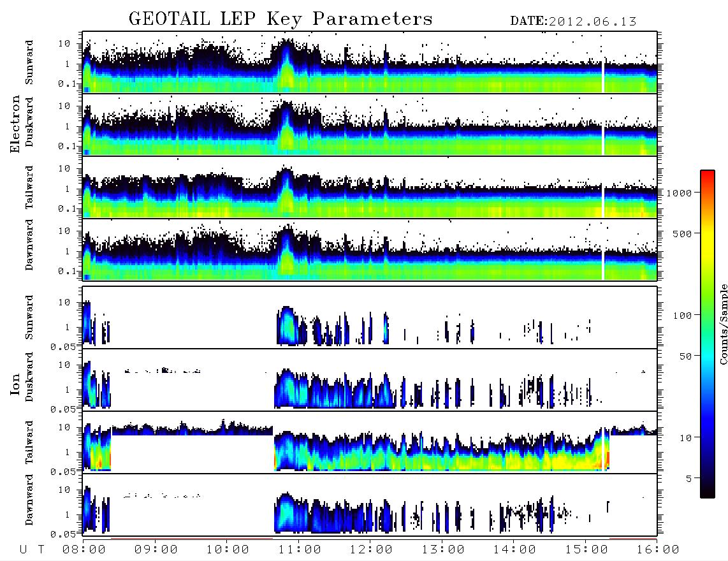The image size is (728, 561).
Task: Click the vertical "Electron" group label
Action: click(15, 124)
